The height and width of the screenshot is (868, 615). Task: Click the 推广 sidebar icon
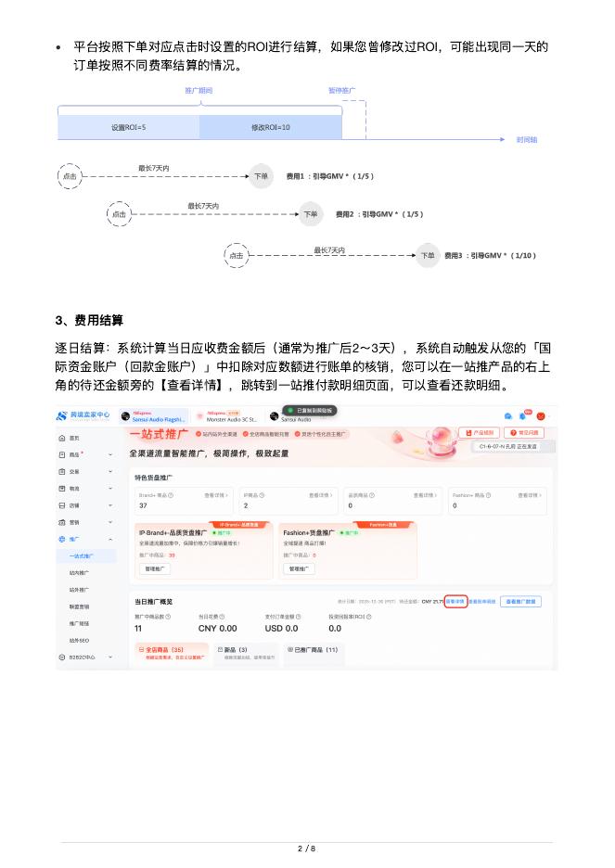click(62, 539)
